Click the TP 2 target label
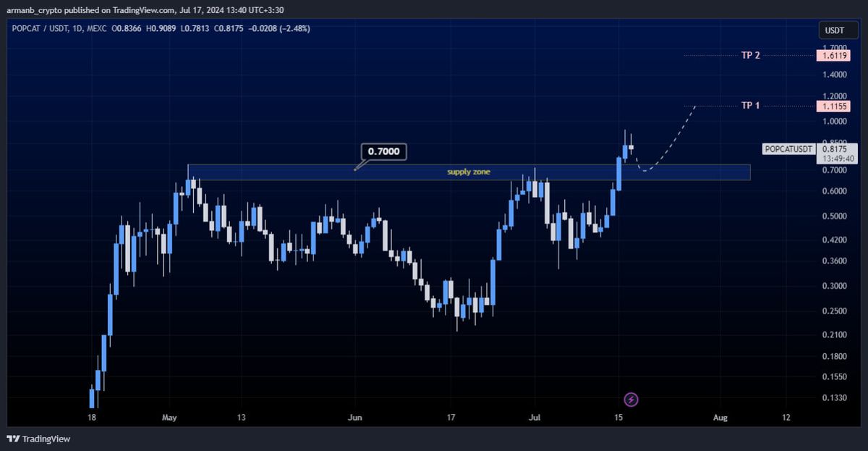This screenshot has width=868, height=451. pyautogui.click(x=750, y=55)
